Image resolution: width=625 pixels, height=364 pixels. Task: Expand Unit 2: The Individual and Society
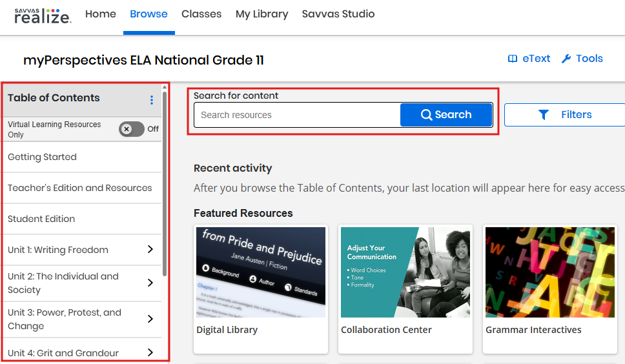[x=150, y=283]
